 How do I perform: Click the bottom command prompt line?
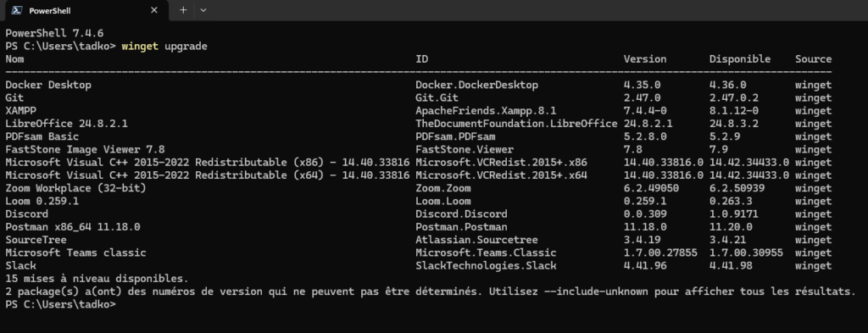[61, 304]
